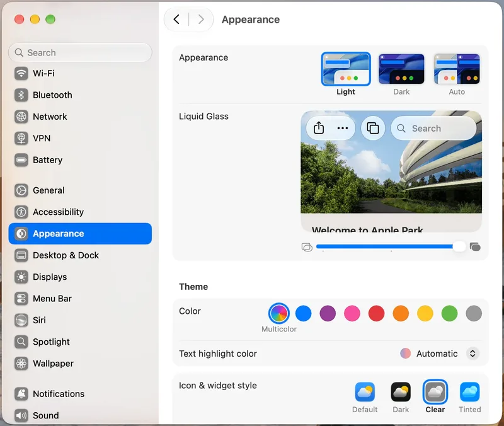Pick the yellow theme color

point(425,313)
